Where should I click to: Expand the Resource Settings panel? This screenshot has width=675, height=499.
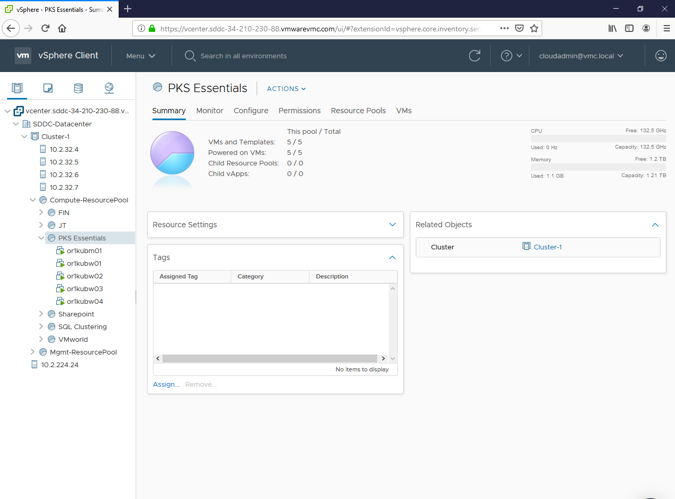coord(392,225)
